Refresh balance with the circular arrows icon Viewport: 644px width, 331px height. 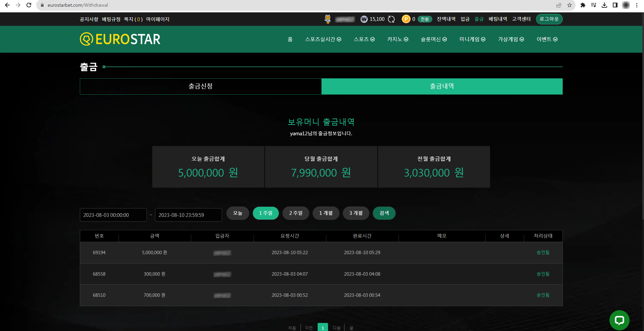pyautogui.click(x=391, y=19)
